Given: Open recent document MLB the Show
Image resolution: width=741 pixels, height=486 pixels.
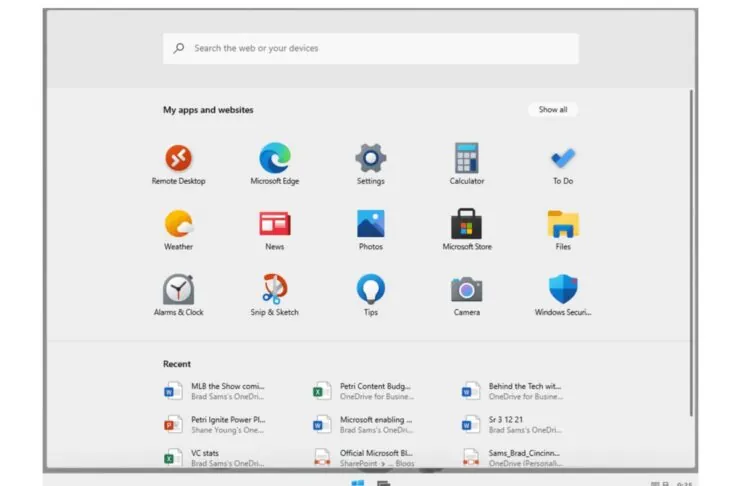Looking at the screenshot, I should tap(214, 391).
